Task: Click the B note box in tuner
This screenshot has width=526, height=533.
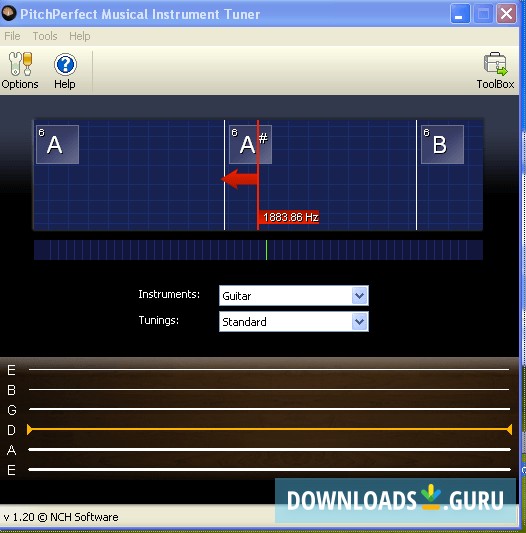Action: tap(442, 144)
